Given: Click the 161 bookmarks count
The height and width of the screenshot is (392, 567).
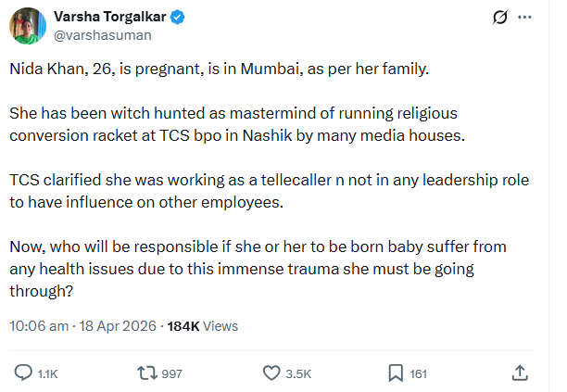Looking at the screenshot, I should 418,373.
